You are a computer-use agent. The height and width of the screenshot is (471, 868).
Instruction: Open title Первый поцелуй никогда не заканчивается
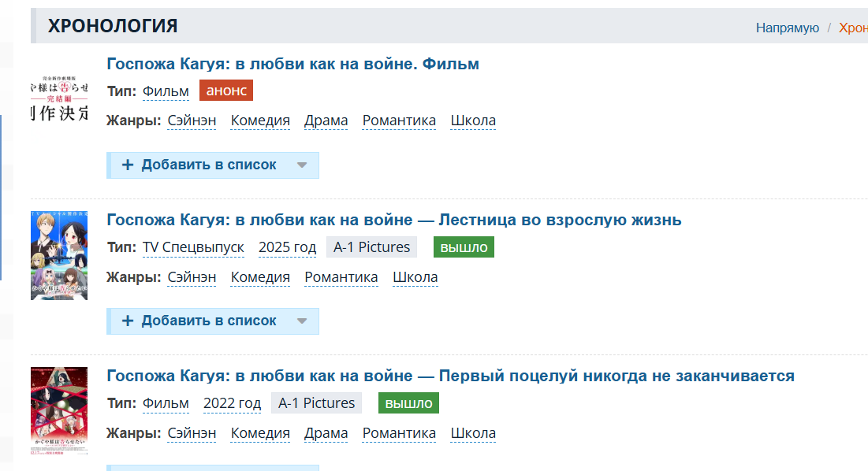click(x=451, y=376)
